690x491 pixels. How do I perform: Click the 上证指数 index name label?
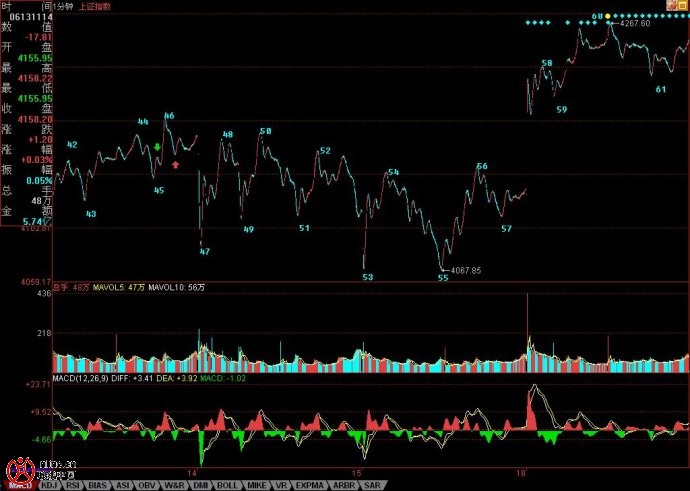pos(95,5)
